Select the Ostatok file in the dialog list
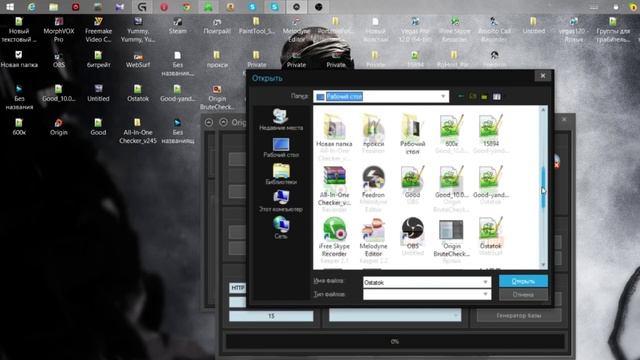The width and height of the screenshot is (640, 360). [491, 233]
